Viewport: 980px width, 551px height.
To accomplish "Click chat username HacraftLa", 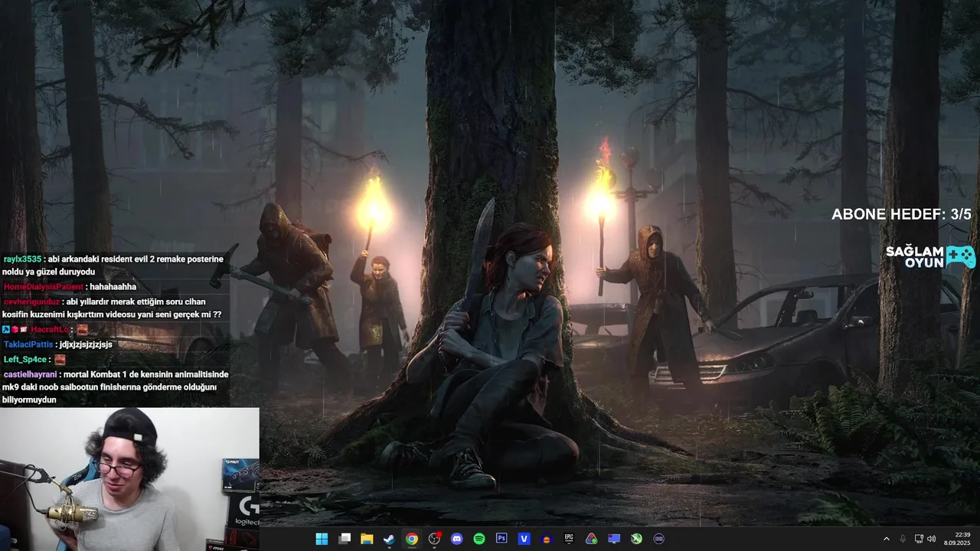I will pos(50,329).
